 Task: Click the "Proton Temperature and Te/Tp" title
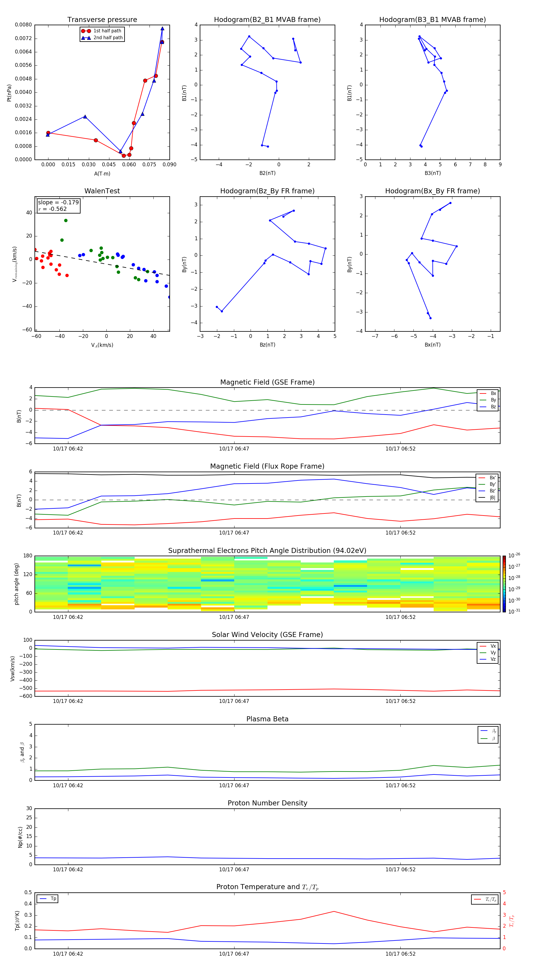(267, 887)
